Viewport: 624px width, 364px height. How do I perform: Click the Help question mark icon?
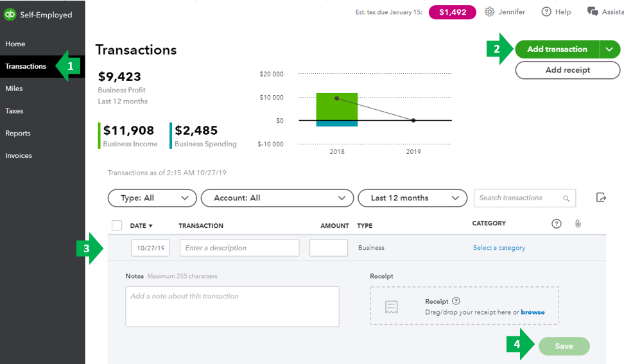point(546,12)
